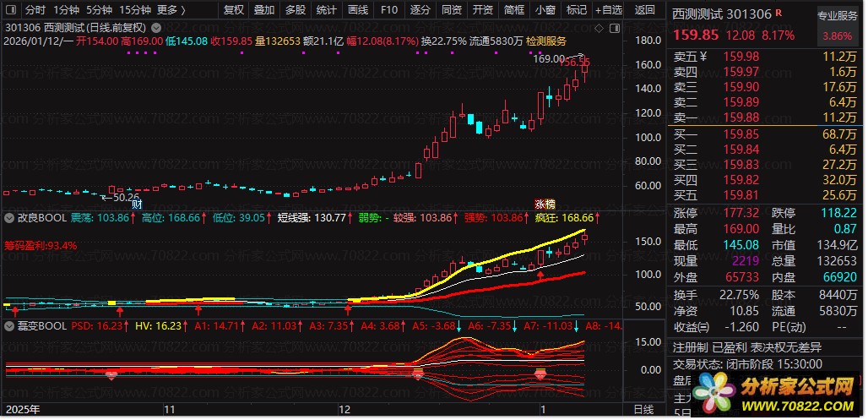This screenshot has height=420, width=868.
Task: Switch to the 15分钟 chart
Action: [134, 9]
